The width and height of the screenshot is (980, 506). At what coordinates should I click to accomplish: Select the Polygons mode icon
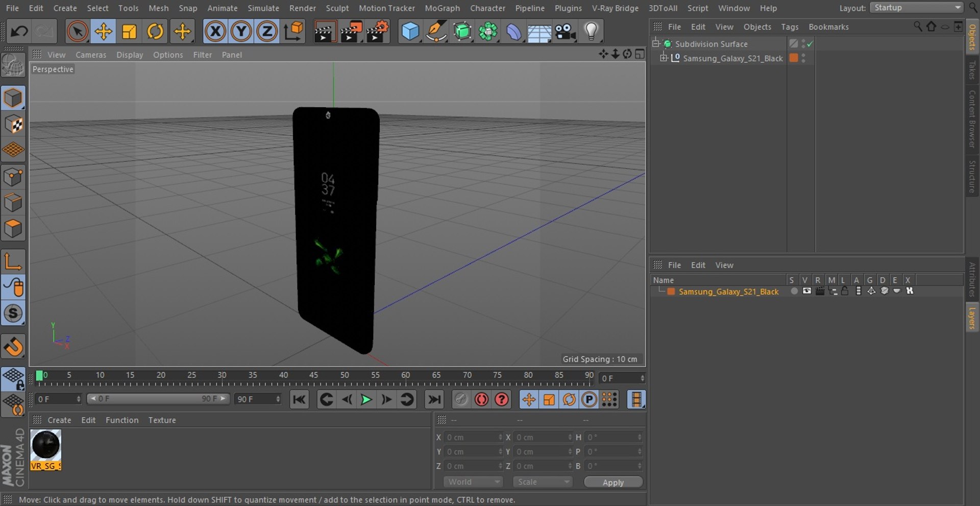pyautogui.click(x=13, y=229)
